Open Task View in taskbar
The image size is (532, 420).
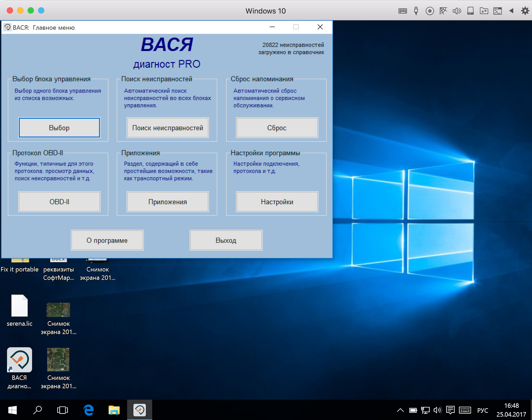click(62, 410)
